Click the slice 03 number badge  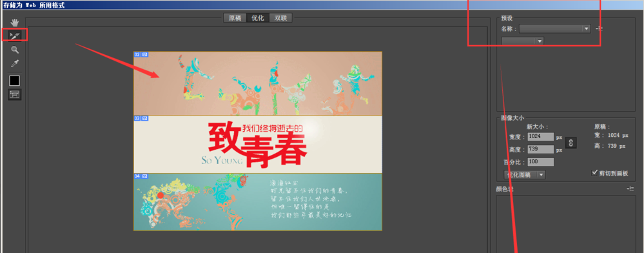pos(137,118)
